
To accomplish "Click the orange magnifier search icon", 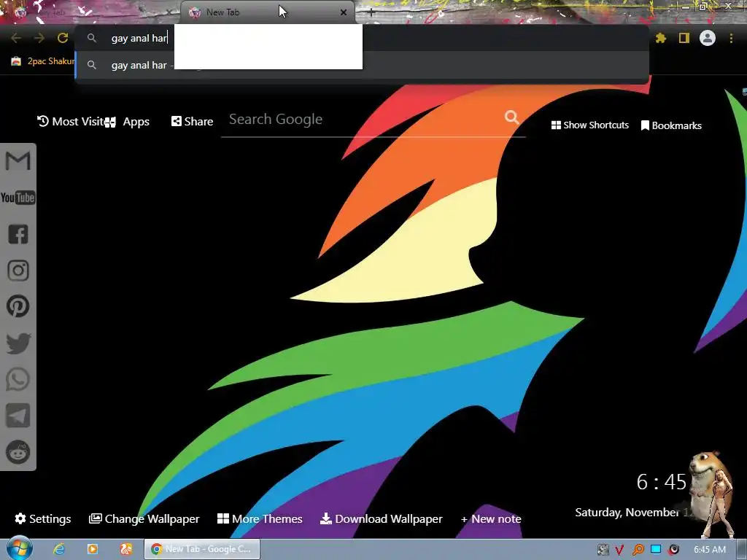I will (x=511, y=117).
